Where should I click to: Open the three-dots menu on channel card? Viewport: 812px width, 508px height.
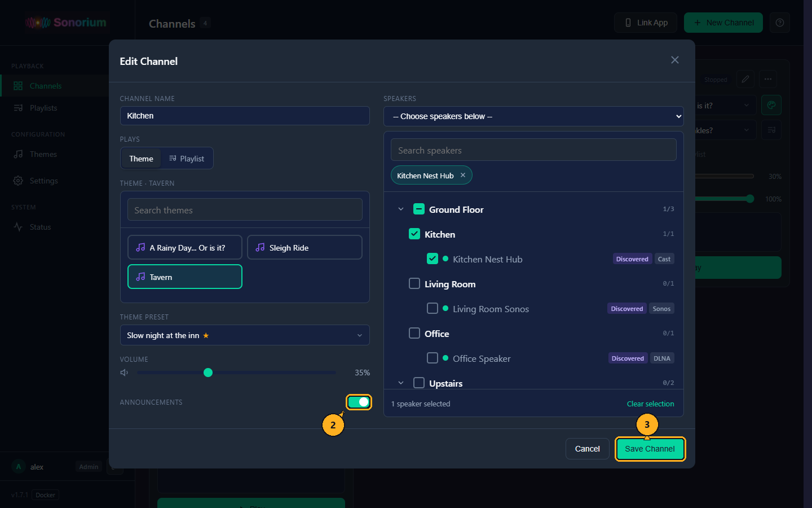point(768,79)
